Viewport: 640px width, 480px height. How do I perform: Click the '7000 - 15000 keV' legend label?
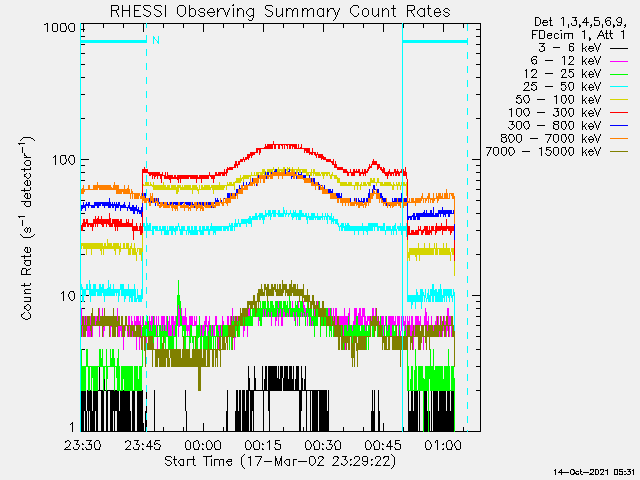(543, 151)
